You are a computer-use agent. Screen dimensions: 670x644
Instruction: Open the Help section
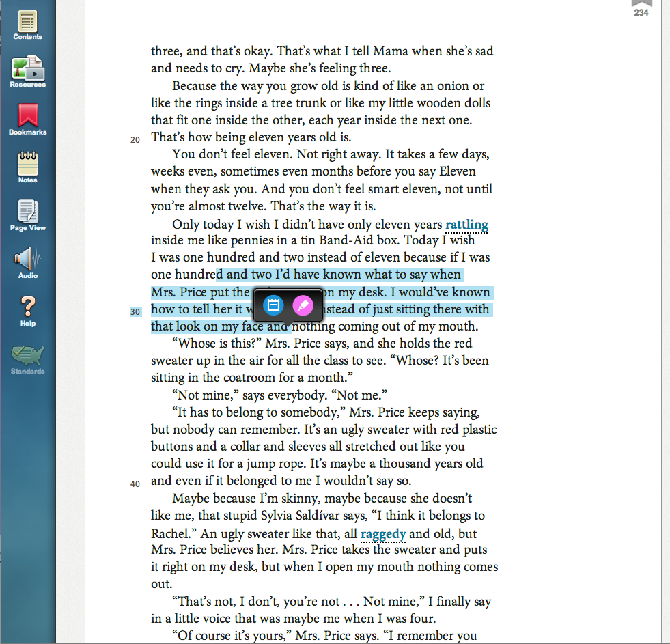pos(28,311)
